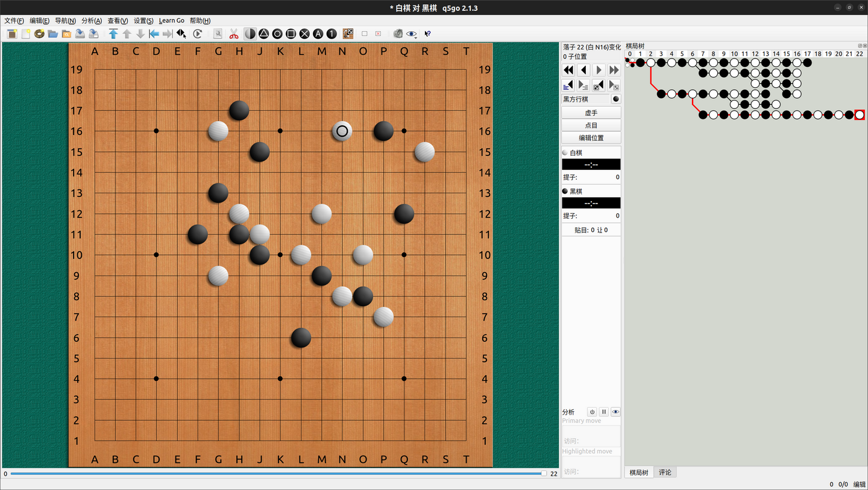This screenshot has width=868, height=490.
Task: Activate the go-to-clicked-stone cursor tool
Action: (181, 34)
